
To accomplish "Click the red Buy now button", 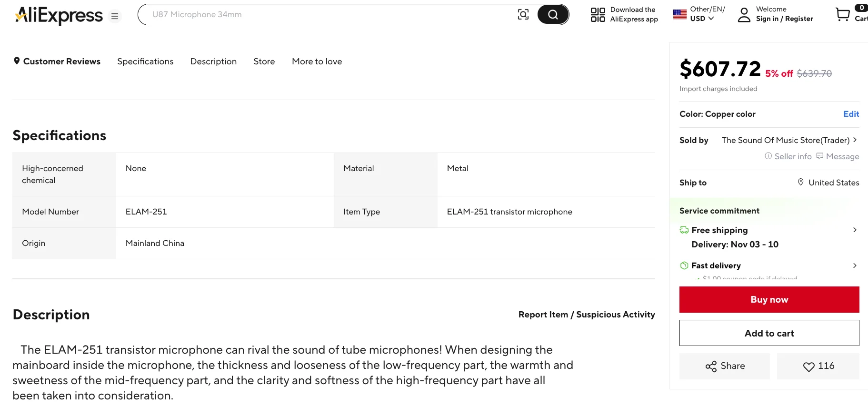I will click(769, 299).
